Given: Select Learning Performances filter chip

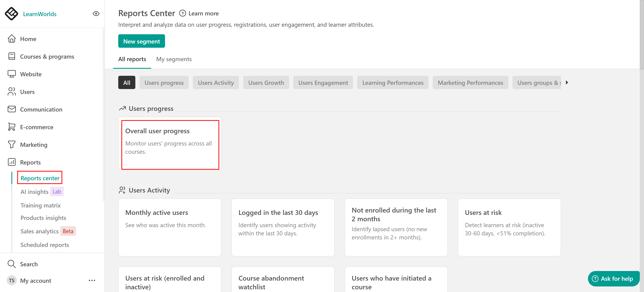Looking at the screenshot, I should tap(392, 83).
